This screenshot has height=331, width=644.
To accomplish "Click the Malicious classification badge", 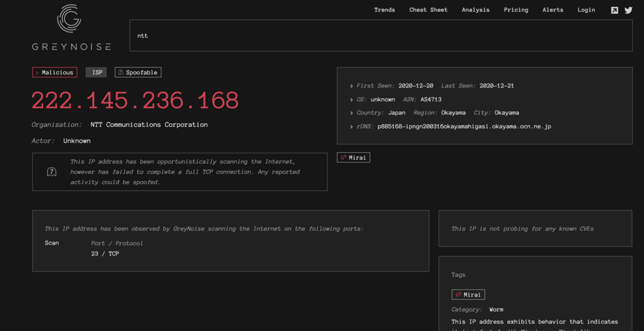I will [x=55, y=73].
